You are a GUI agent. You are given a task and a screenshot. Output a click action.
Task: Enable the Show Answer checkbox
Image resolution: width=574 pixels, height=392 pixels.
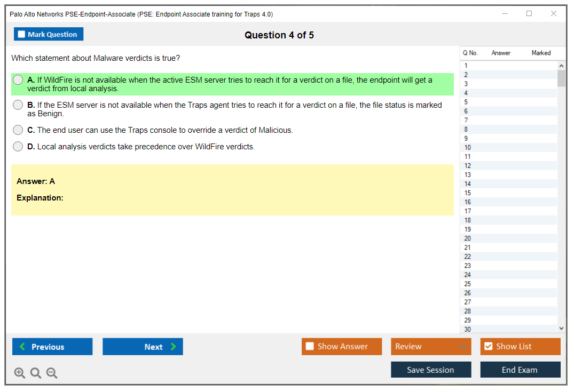tap(310, 347)
